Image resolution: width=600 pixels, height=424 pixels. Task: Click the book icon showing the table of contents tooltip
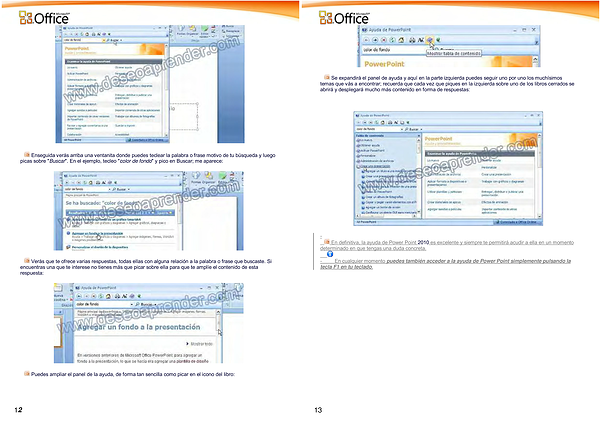(430, 41)
